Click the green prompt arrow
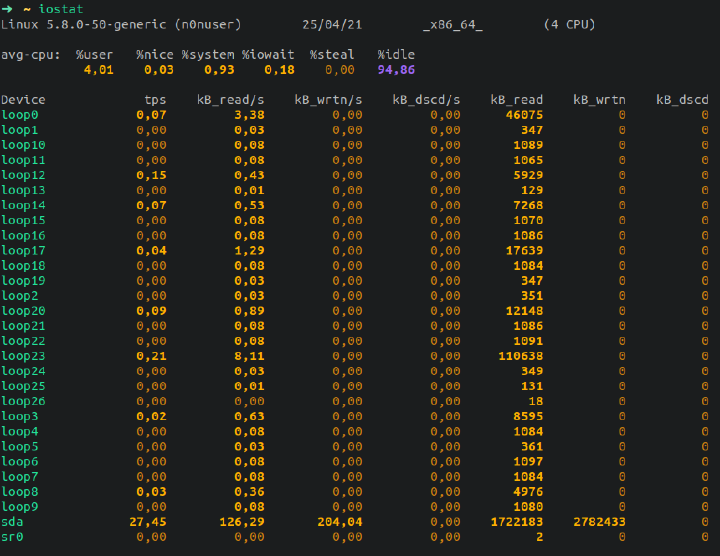This screenshot has height=556, width=720. click(x=7, y=9)
